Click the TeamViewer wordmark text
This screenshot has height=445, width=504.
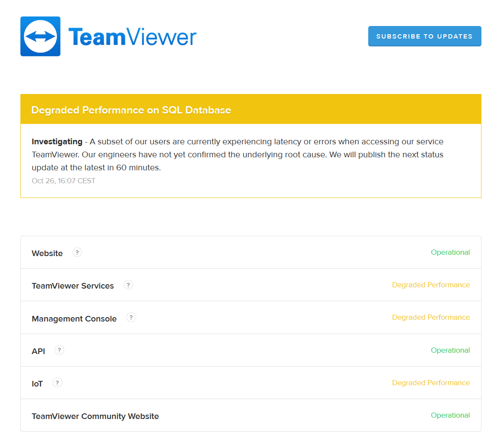[x=132, y=37]
